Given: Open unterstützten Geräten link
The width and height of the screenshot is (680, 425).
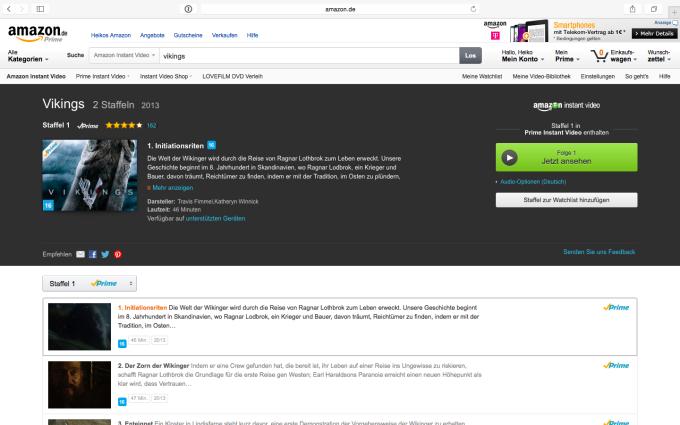Looking at the screenshot, I should [216, 219].
